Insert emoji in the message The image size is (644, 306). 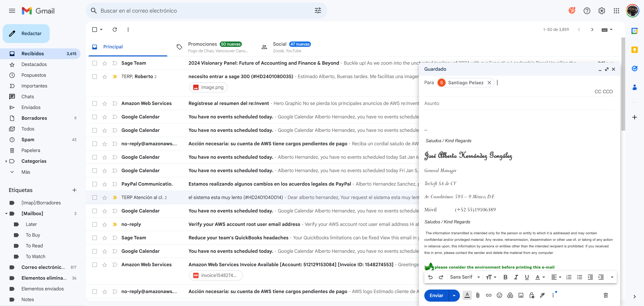pos(499,295)
